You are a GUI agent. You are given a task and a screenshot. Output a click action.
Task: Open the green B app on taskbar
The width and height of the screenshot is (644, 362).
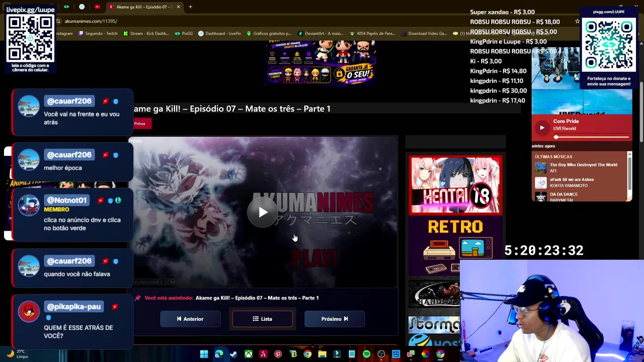click(293, 354)
